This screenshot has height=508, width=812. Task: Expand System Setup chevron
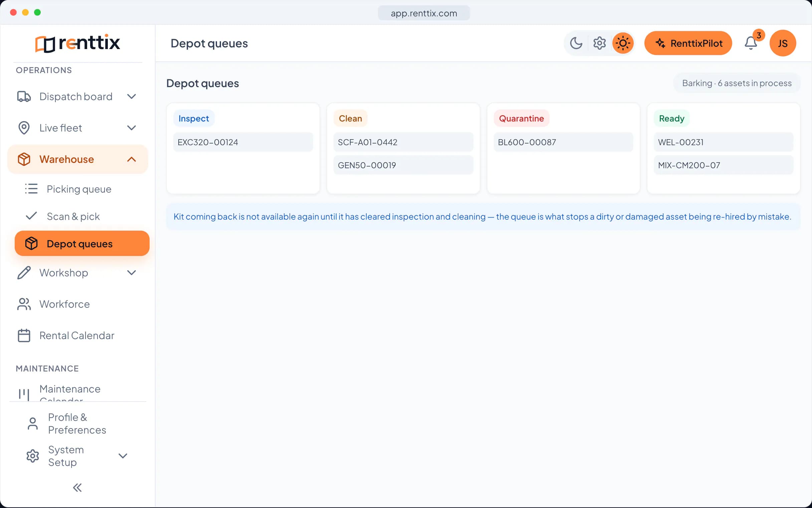click(123, 456)
